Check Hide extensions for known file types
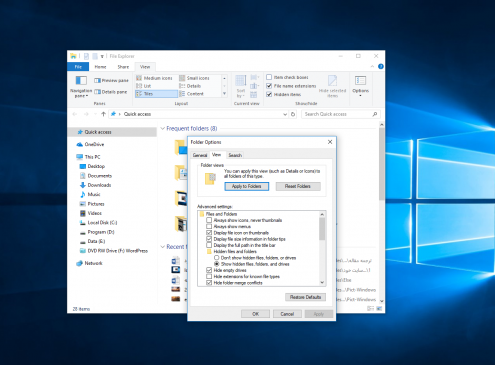495x365 pixels. pos(209,277)
